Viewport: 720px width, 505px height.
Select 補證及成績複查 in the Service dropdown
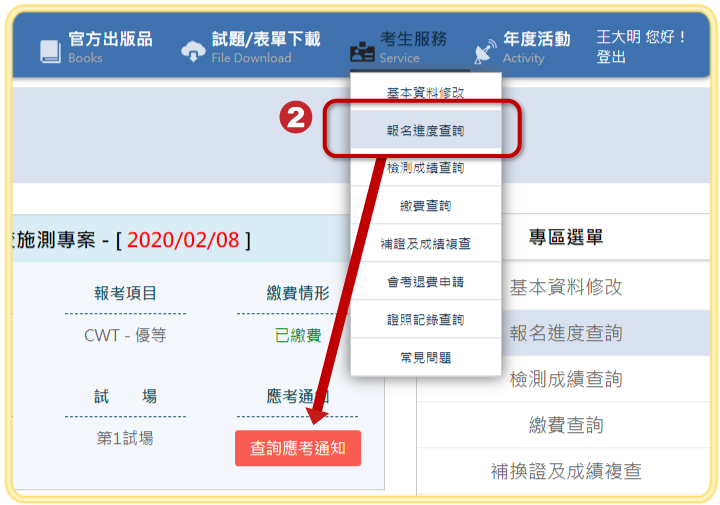[x=426, y=243]
